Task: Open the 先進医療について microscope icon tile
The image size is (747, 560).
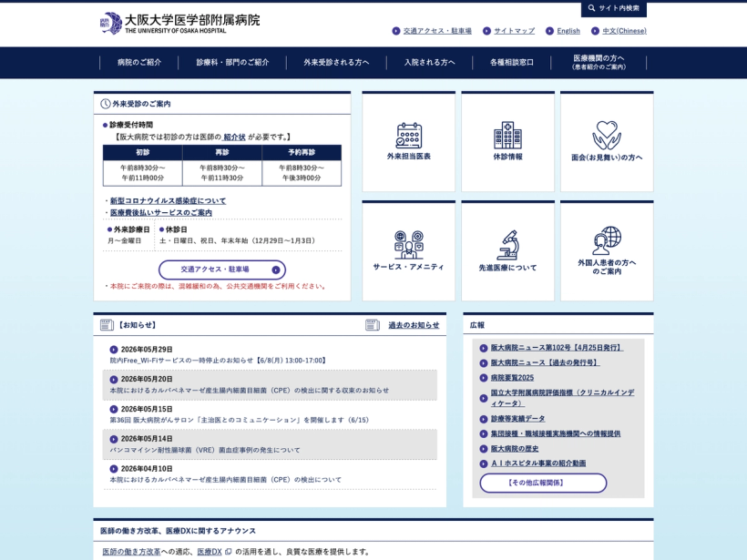Action: point(507,251)
